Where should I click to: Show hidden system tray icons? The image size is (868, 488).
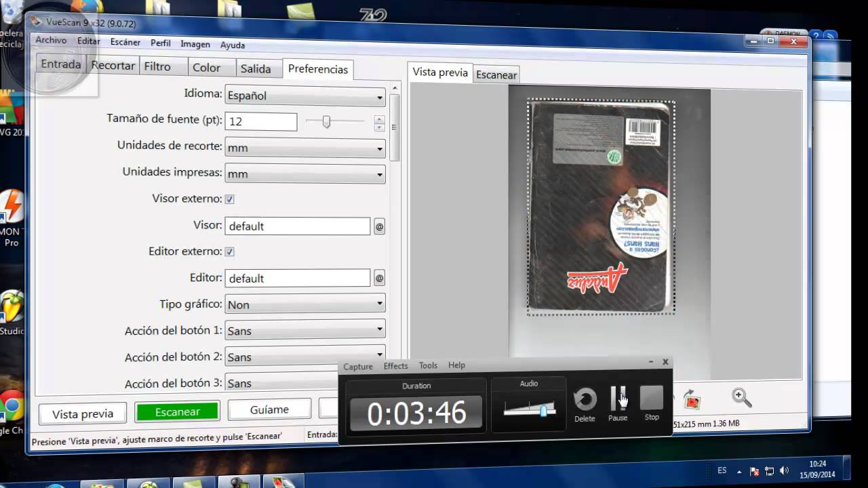pos(739,471)
